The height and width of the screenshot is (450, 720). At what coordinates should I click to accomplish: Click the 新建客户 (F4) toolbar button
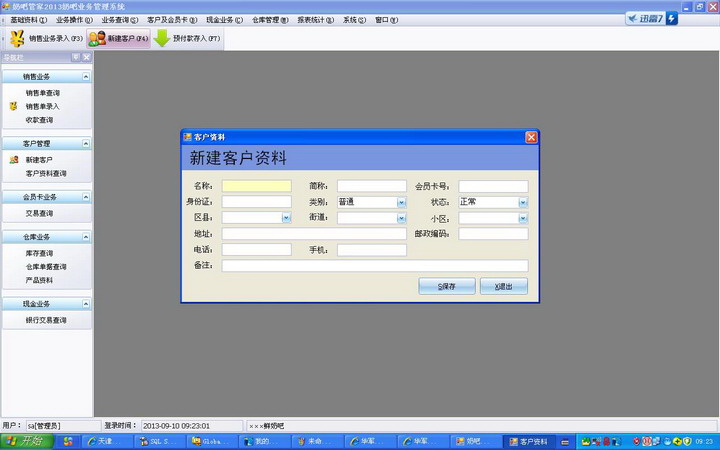pos(118,39)
